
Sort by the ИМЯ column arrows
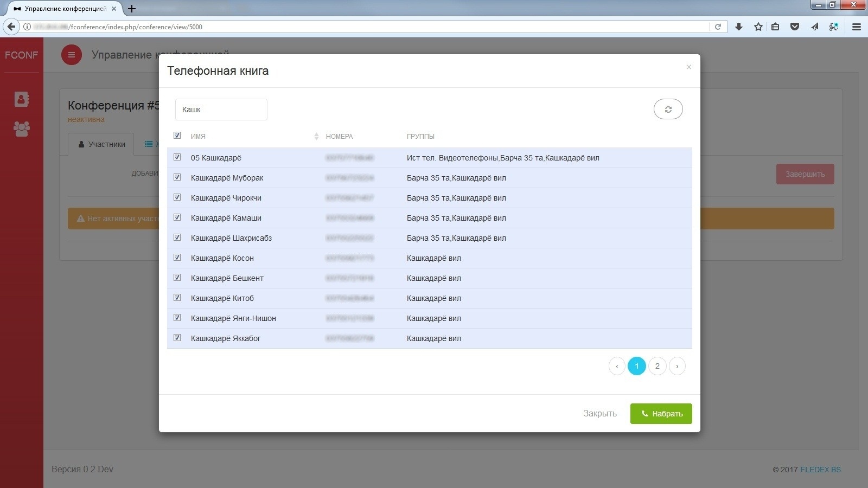[x=316, y=136]
